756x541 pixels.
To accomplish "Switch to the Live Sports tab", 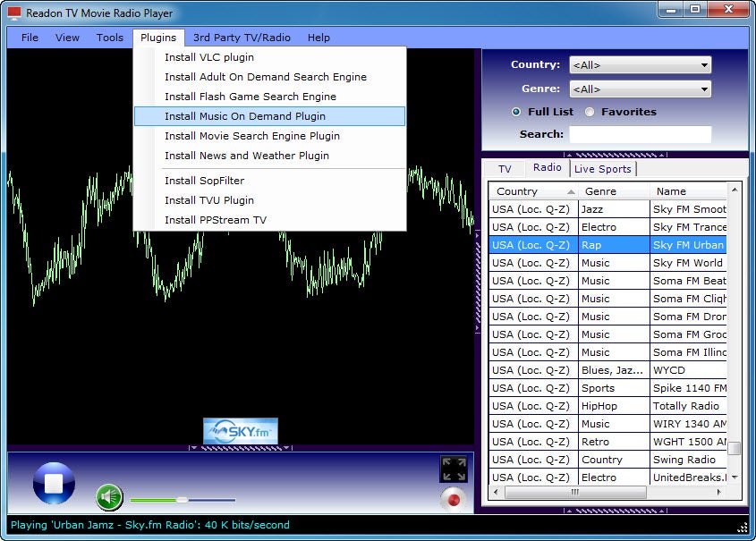I will 602,169.
